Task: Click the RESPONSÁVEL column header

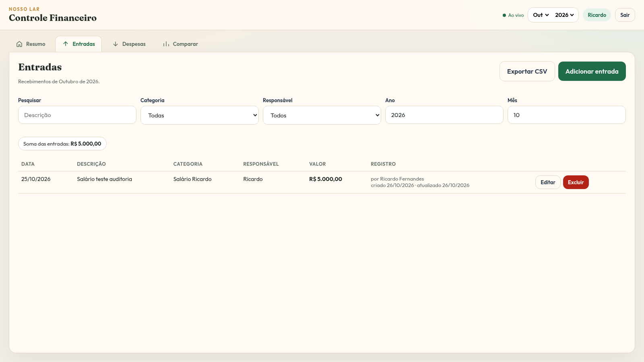Action: (261, 164)
